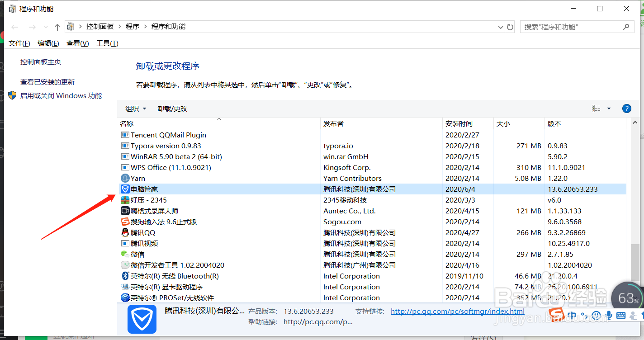This screenshot has width=644, height=340.
Task: Open the 帮助链接 pc.qq.com URL
Action: coord(318,322)
